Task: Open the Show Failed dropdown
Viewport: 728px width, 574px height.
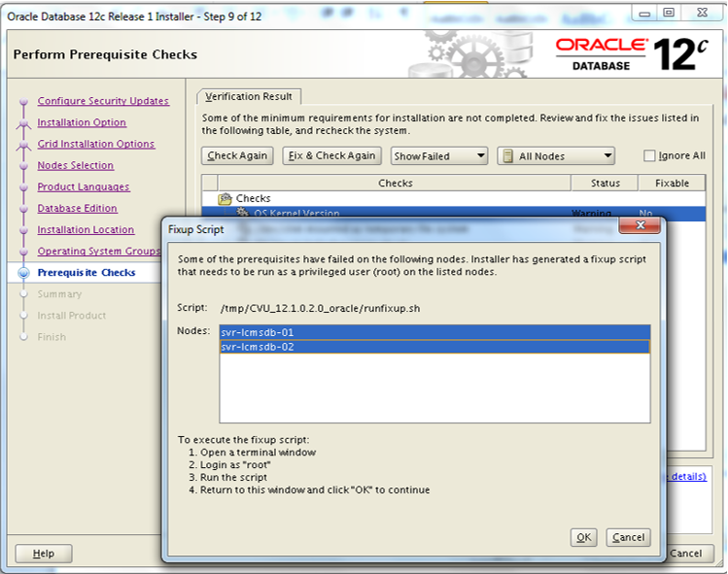Action: [x=438, y=156]
